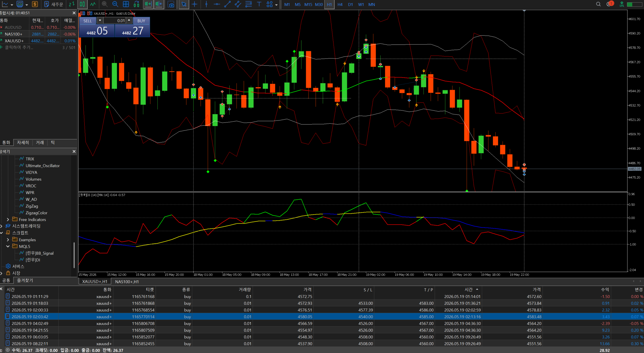
Task: Click the one-click trading icon in chart header
Action: coord(90,13)
